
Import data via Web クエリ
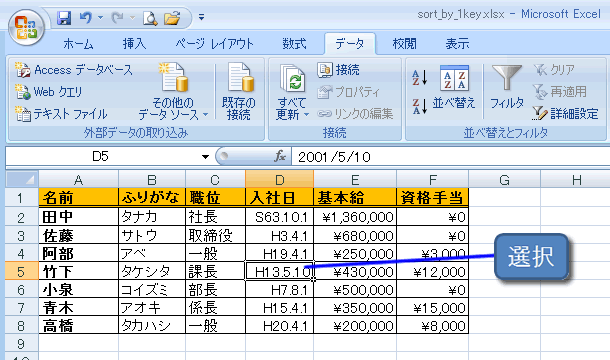[49, 92]
